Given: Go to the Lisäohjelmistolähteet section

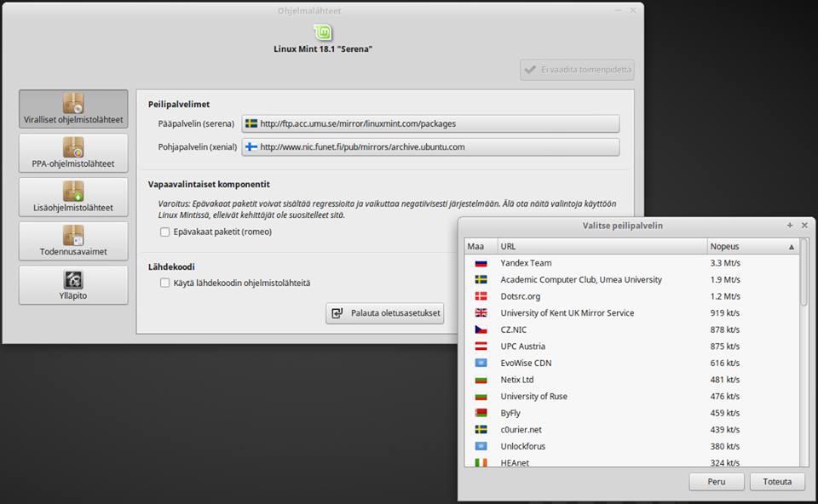Looking at the screenshot, I should pyautogui.click(x=73, y=197).
